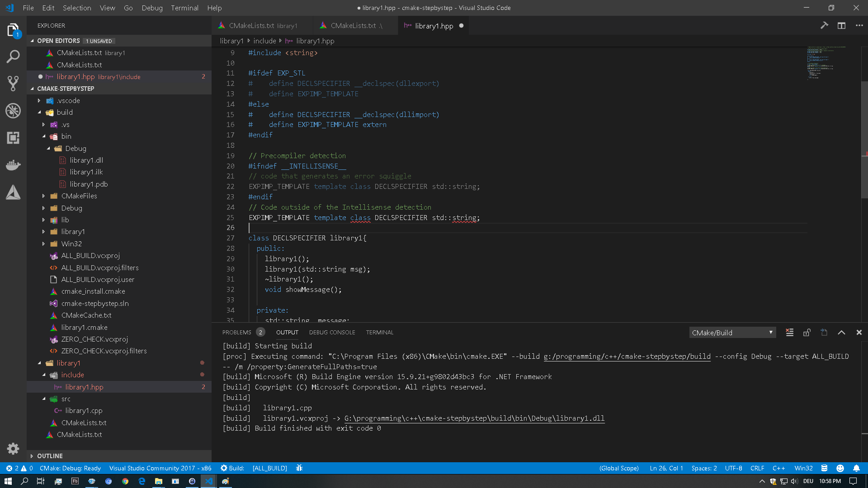Open the Search view in activity bar
The width and height of the screenshot is (868, 488).
click(x=13, y=56)
